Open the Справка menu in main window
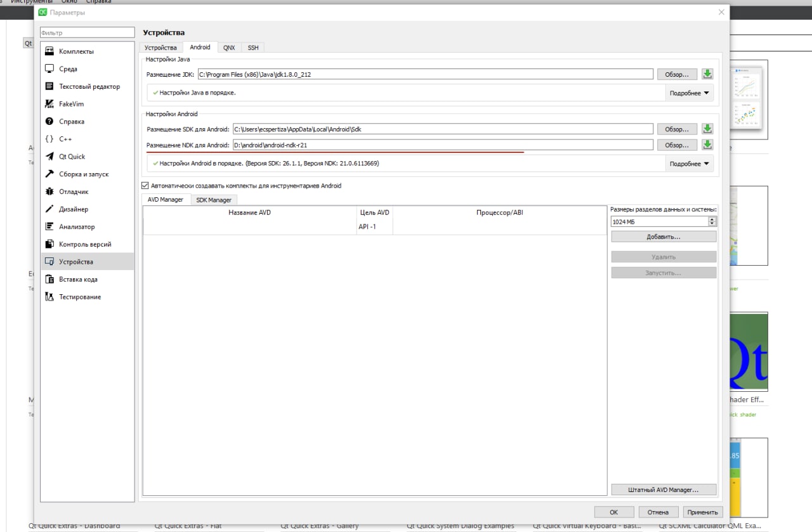Viewport: 812px width, 532px height. click(99, 2)
